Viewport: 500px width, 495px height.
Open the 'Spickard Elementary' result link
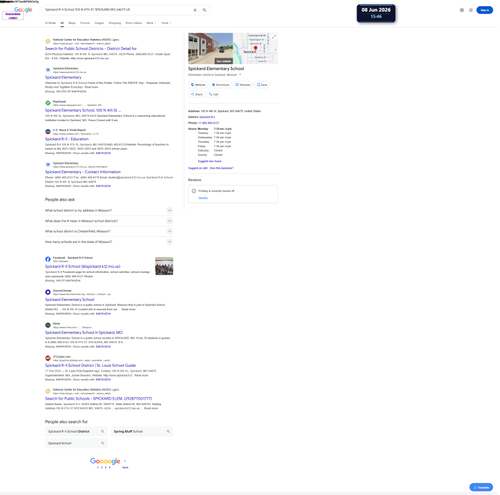(63, 77)
